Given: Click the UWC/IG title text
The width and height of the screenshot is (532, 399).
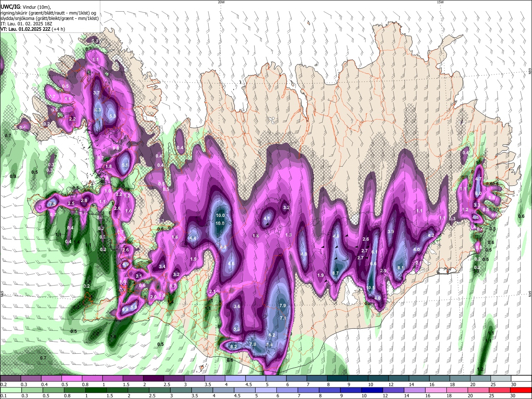Looking at the screenshot, I should [10, 7].
